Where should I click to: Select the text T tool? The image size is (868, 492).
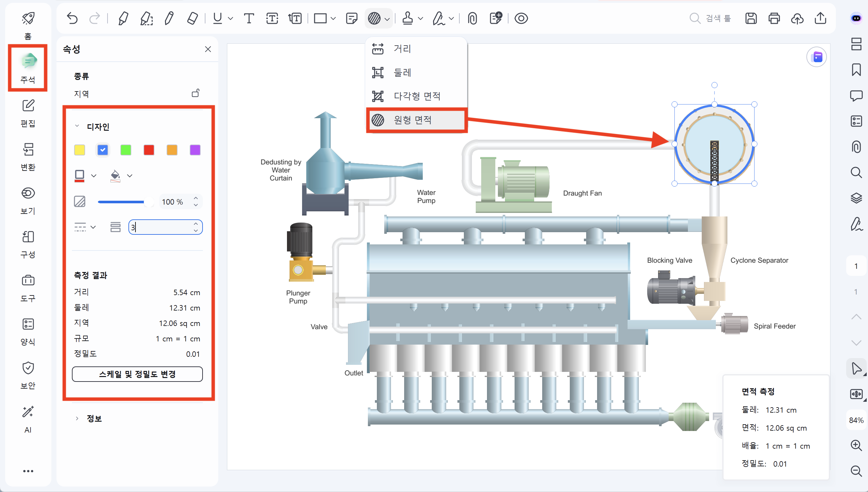(249, 18)
